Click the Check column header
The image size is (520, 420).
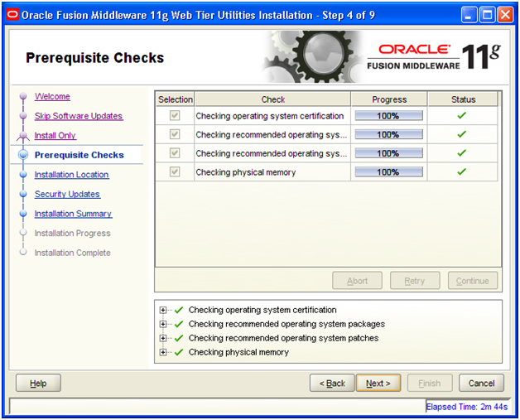point(272,99)
